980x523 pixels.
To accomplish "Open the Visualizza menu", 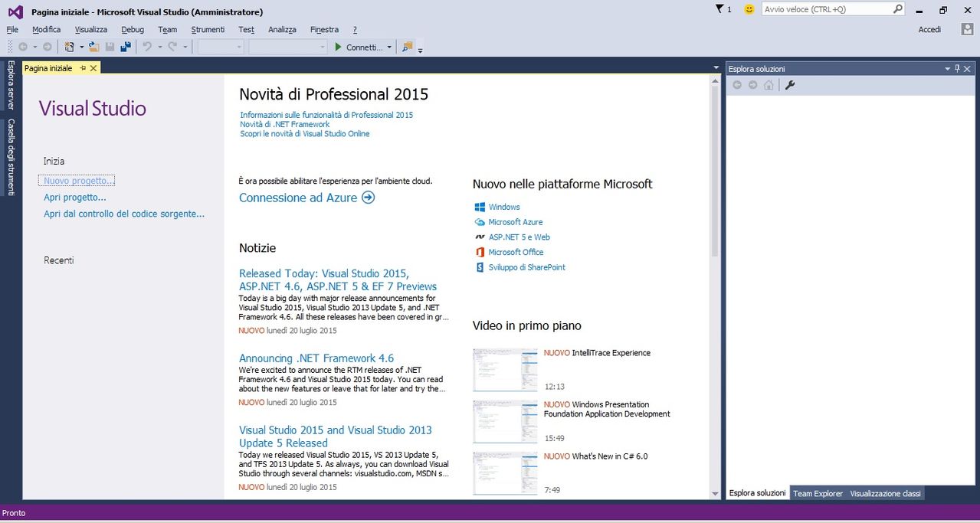I will click(x=91, y=30).
